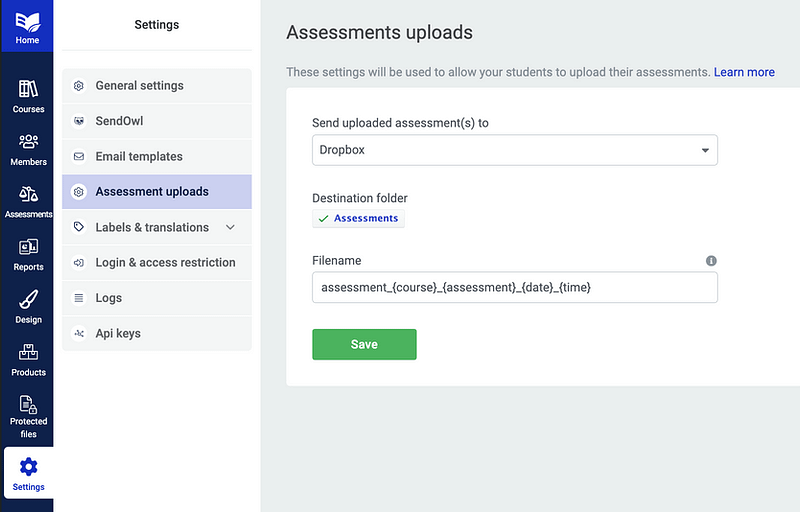Open Courses from the sidebar
The image size is (800, 512).
(28, 90)
